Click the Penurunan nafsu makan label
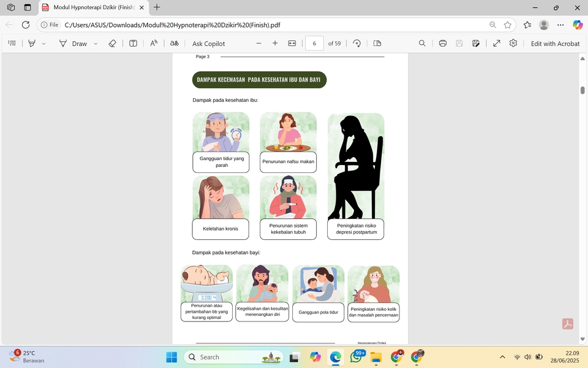 click(288, 162)
